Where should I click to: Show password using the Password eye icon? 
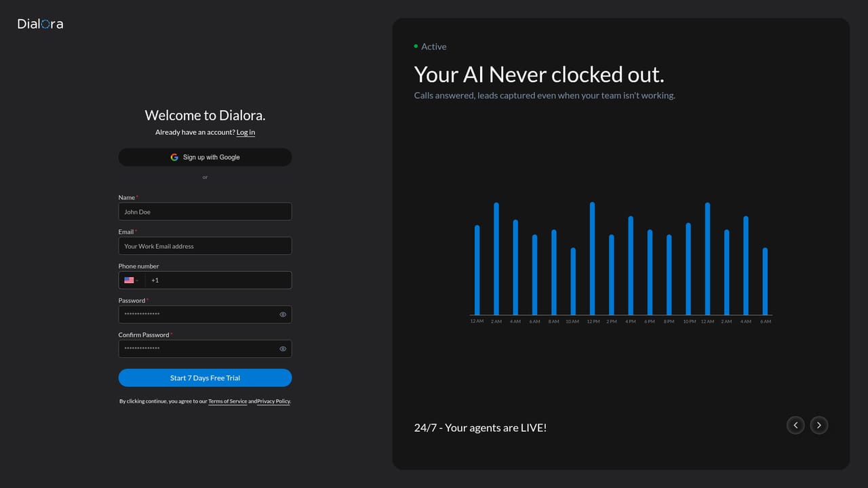283,314
